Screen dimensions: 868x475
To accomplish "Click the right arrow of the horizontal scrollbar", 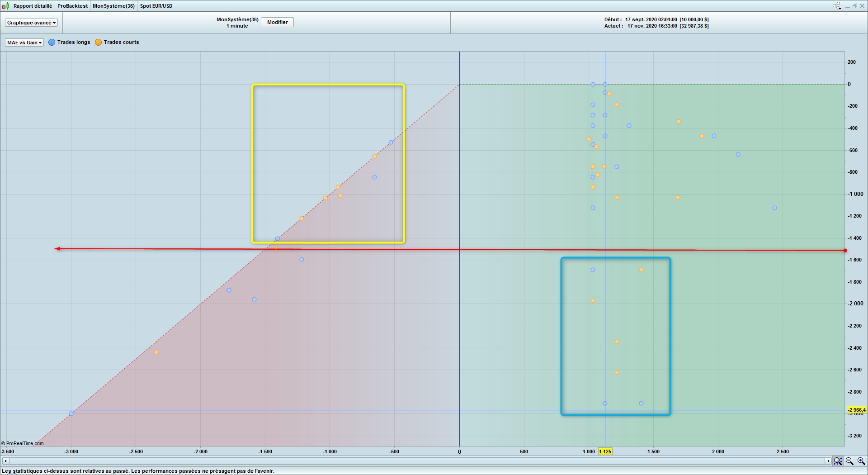I will coord(828,461).
